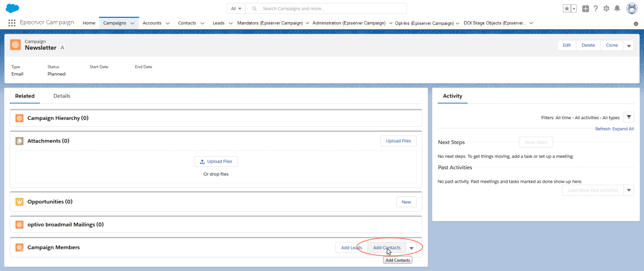Click the Planned status value

(x=56, y=74)
